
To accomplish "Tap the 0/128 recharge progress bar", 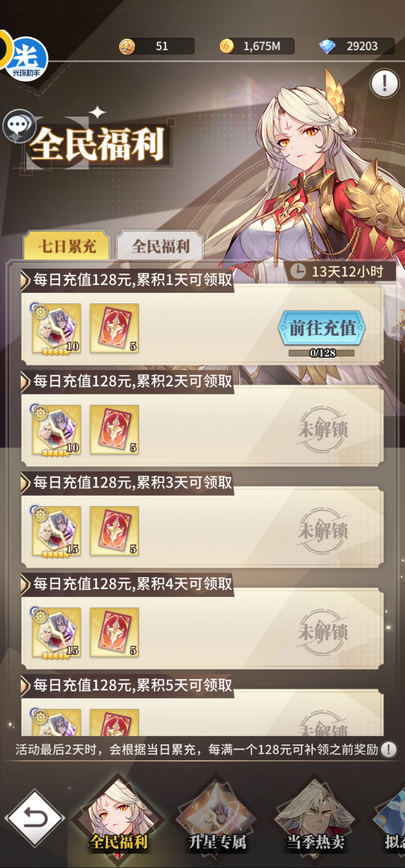I will tap(322, 353).
